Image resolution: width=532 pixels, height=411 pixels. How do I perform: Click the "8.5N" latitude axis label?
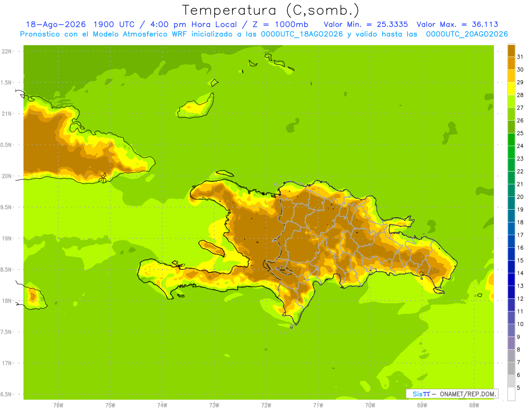tap(7, 270)
